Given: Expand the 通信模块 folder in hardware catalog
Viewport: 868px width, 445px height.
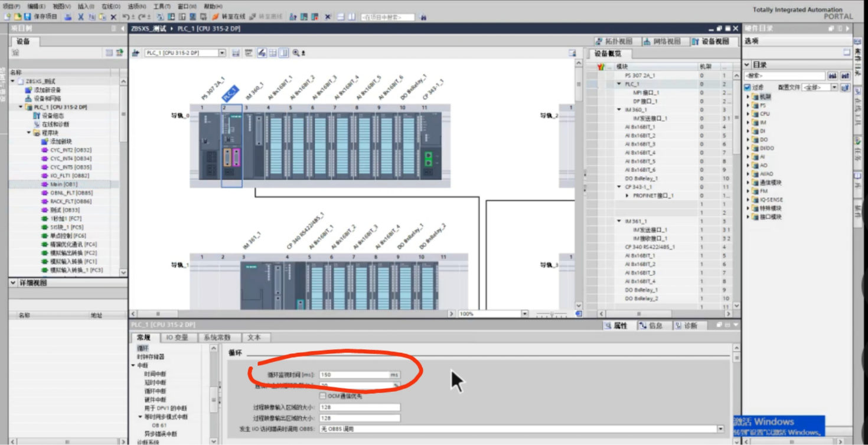Looking at the screenshot, I should (748, 183).
